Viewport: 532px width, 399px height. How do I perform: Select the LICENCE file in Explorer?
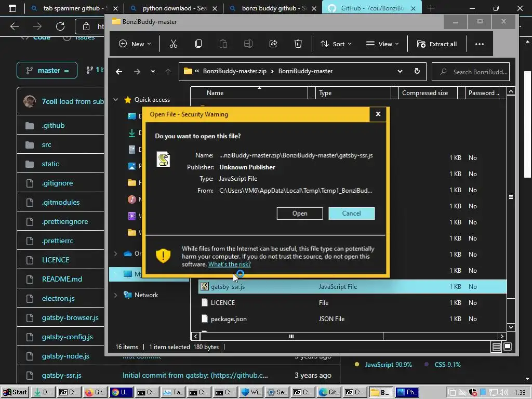click(x=222, y=303)
